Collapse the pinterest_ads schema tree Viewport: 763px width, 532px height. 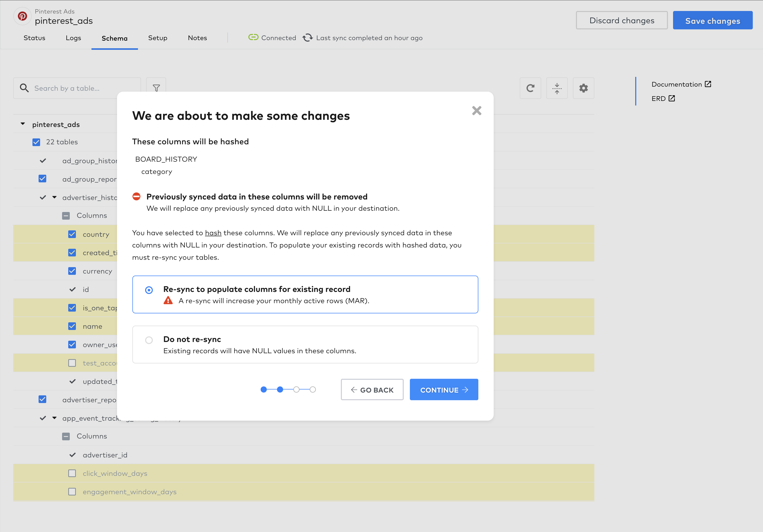pos(22,124)
